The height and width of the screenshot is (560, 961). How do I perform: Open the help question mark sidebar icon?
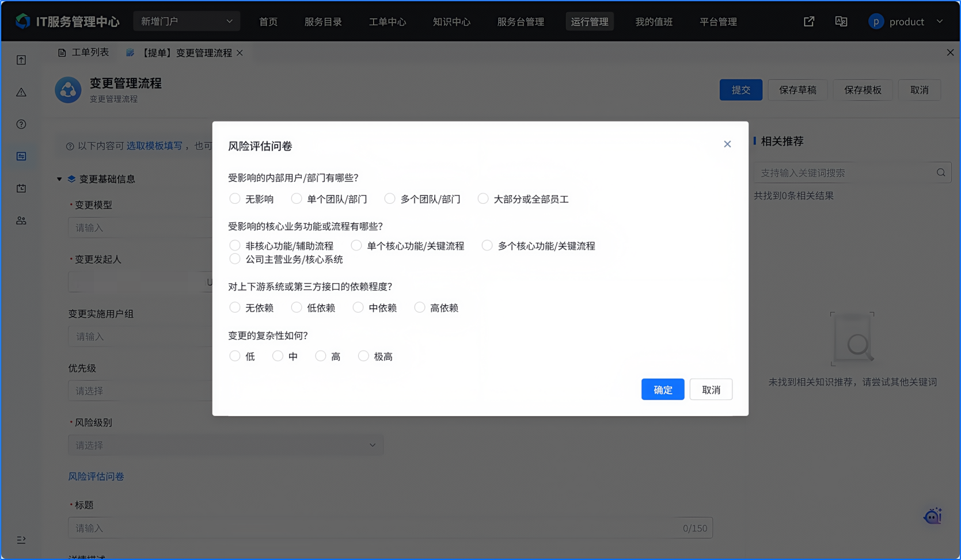click(21, 124)
